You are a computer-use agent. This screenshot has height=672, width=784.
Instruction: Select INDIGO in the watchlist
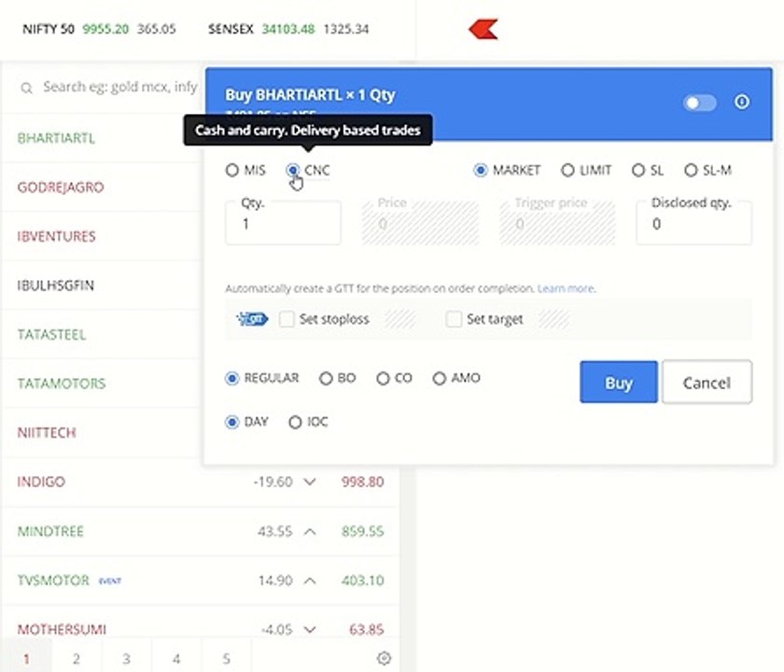(41, 482)
